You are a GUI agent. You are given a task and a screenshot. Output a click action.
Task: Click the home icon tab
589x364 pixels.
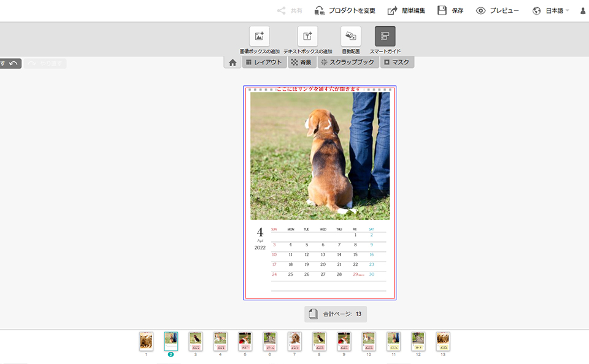[233, 63]
